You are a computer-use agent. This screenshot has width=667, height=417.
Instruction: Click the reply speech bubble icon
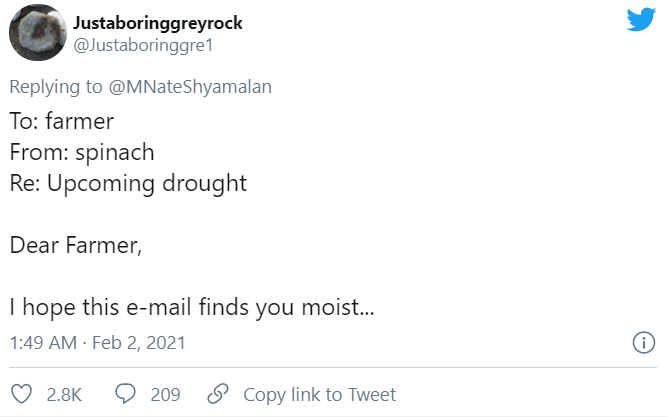click(125, 394)
